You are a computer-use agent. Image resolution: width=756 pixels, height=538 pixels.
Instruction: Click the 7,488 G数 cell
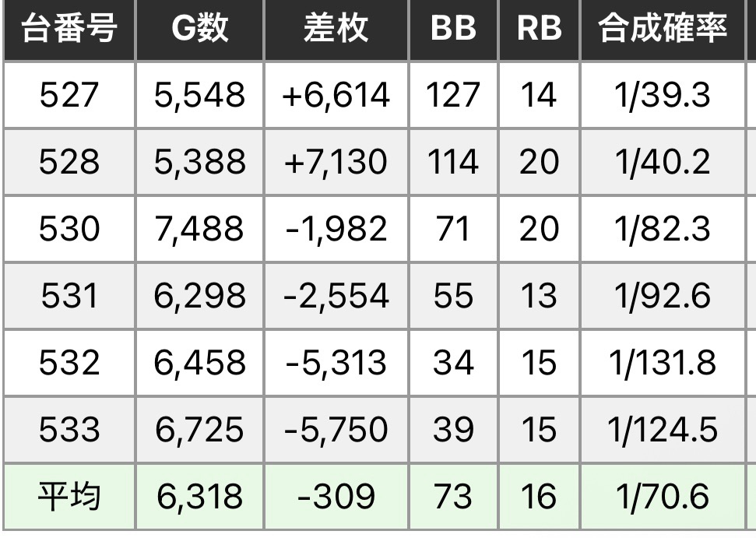pyautogui.click(x=199, y=229)
